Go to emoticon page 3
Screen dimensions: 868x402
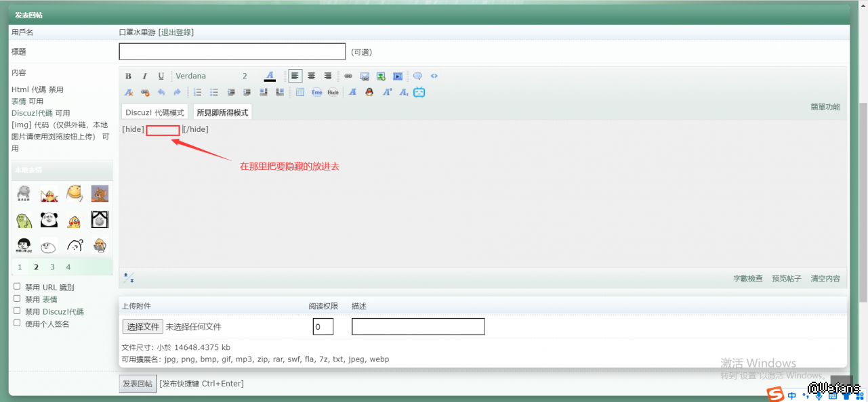coord(52,267)
